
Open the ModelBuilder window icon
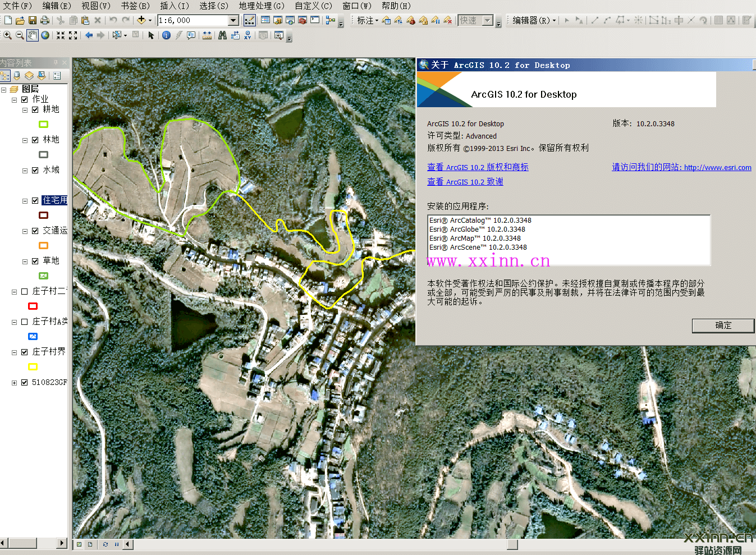[331, 20]
